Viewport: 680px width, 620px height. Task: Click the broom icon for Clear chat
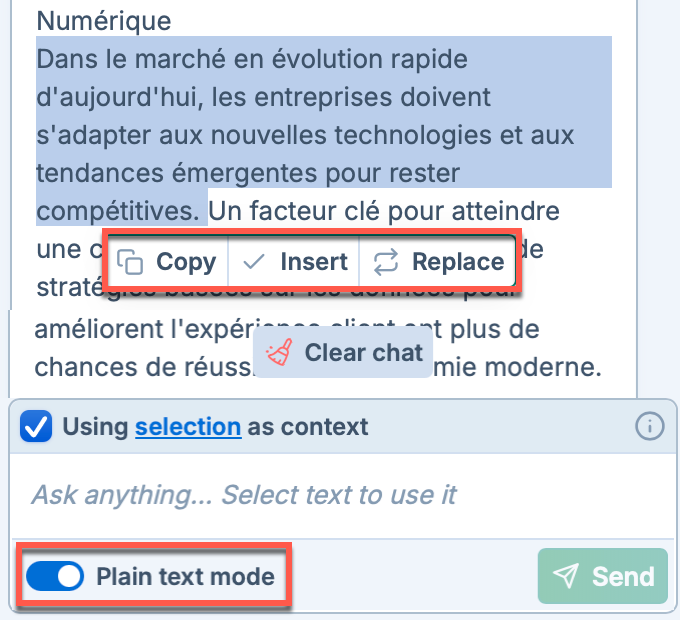280,353
